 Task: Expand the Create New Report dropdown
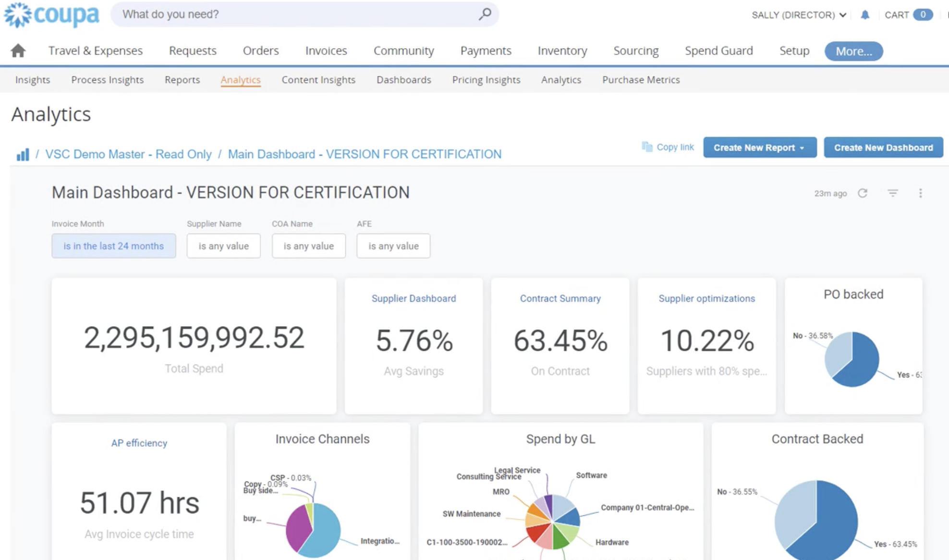[x=760, y=147]
